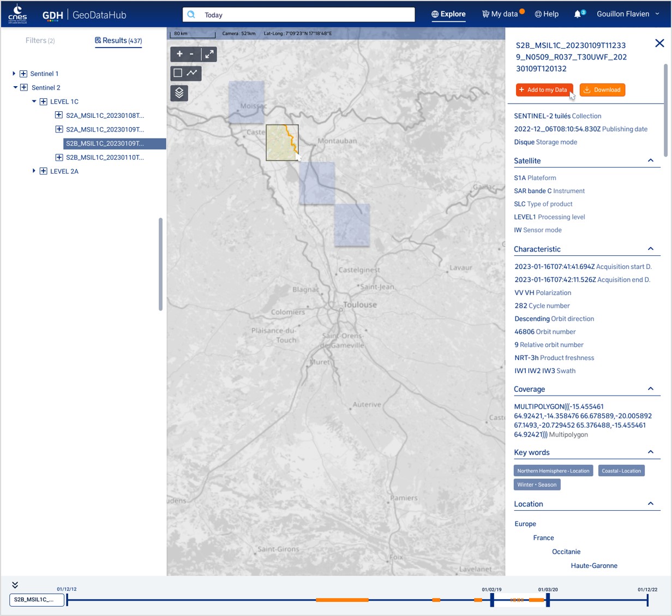Open the notifications bell
The height and width of the screenshot is (616, 672).
tap(577, 14)
